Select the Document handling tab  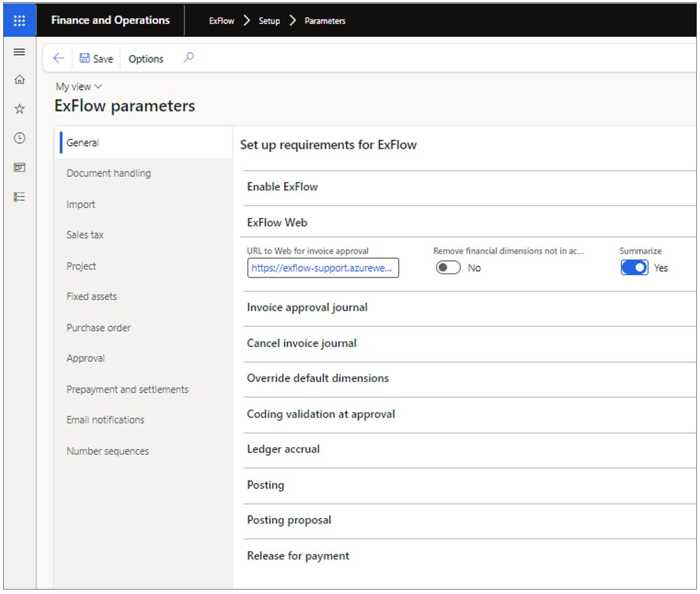tap(143, 173)
